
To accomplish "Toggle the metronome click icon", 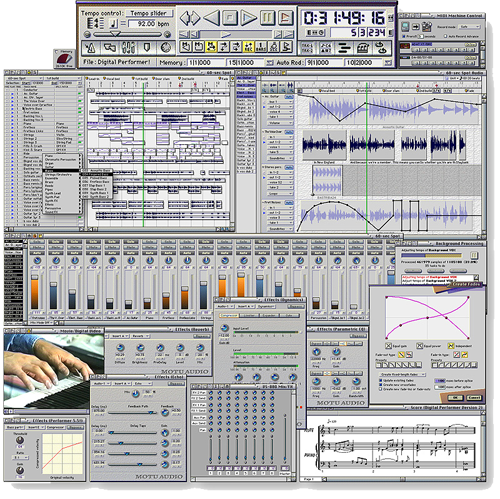I will click(90, 48).
